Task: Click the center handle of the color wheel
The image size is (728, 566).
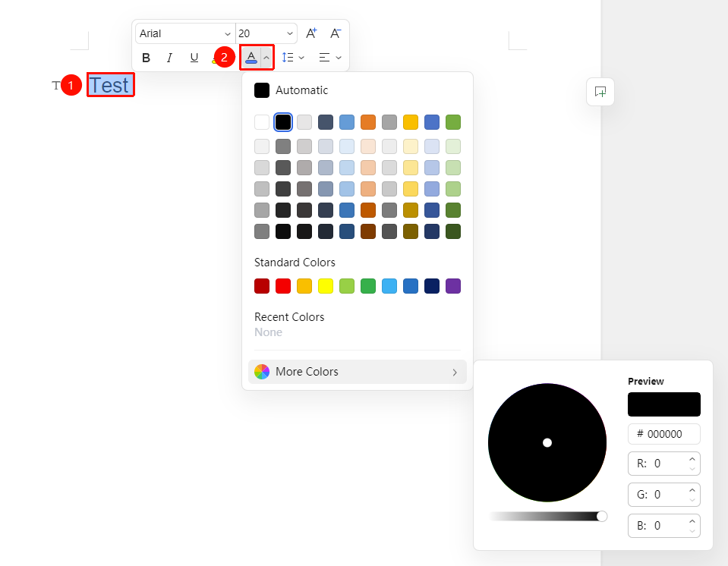Action: coord(547,442)
